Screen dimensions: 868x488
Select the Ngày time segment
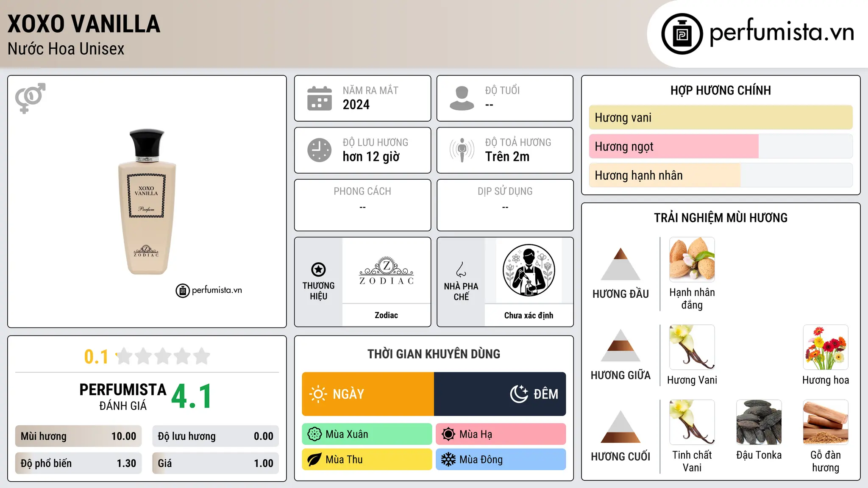coord(368,394)
